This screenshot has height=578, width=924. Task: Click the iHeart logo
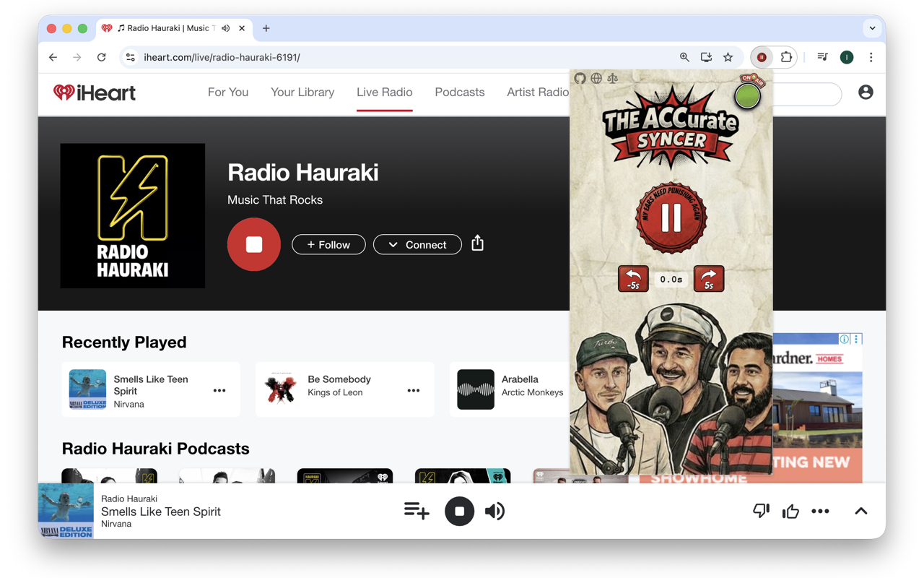click(x=95, y=92)
